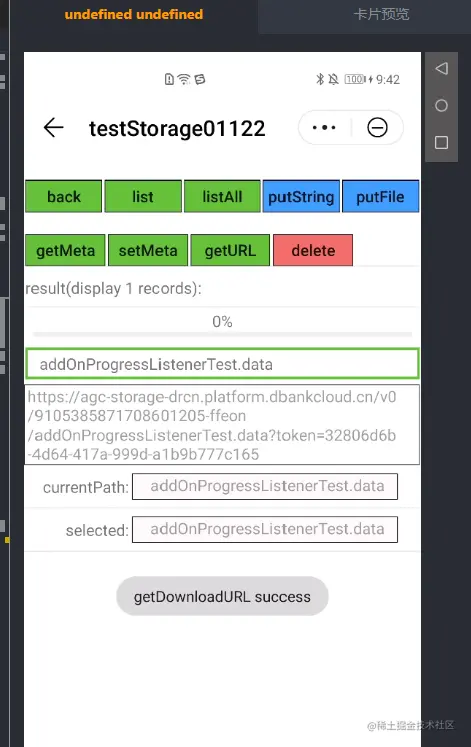Click the currentPath input field
The height and width of the screenshot is (747, 471).
point(265,486)
